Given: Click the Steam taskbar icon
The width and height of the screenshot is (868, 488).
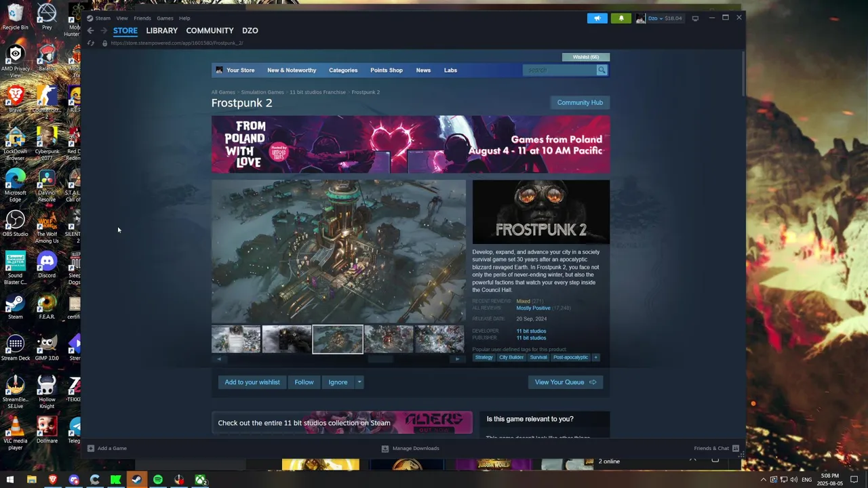Looking at the screenshot, I should 136,480.
